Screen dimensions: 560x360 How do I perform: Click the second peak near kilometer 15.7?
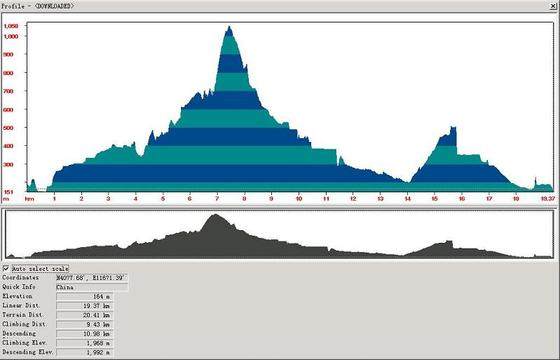[x=453, y=128]
